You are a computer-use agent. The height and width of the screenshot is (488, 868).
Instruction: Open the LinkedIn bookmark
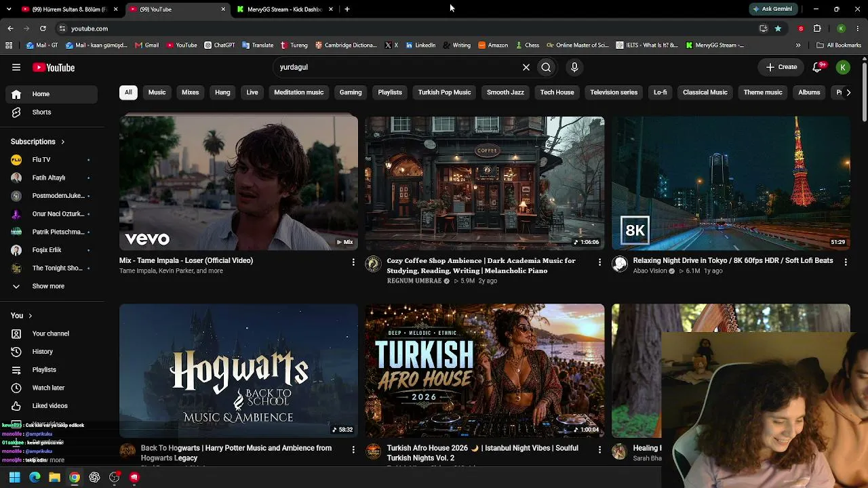420,45
